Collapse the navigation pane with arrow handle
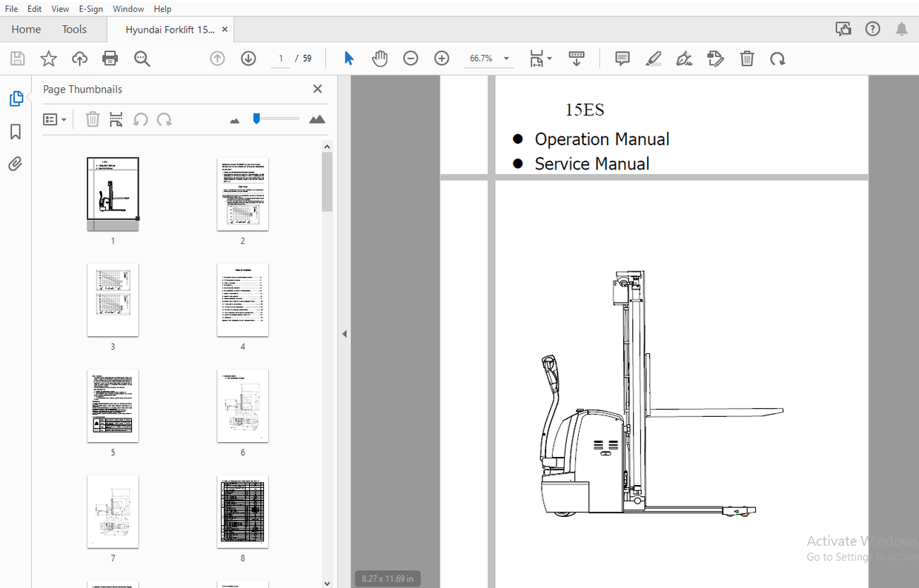The width and height of the screenshot is (919, 588). click(x=344, y=334)
